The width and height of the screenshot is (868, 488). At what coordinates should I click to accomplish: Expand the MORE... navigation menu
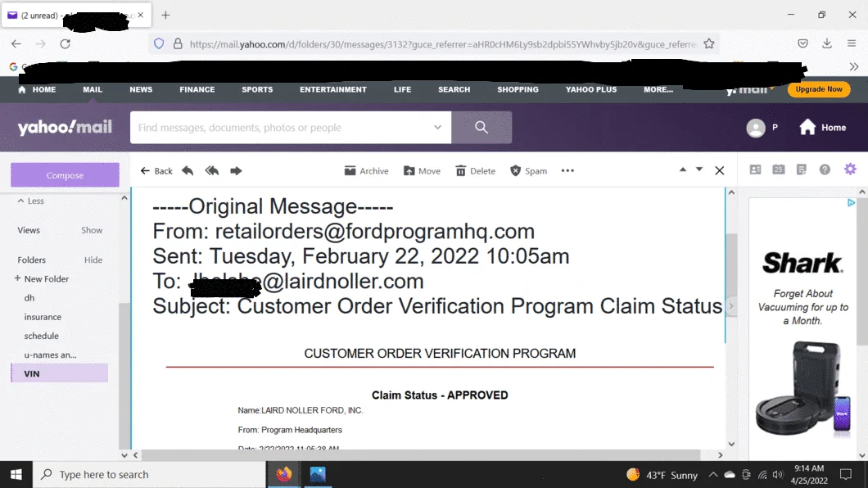point(658,89)
